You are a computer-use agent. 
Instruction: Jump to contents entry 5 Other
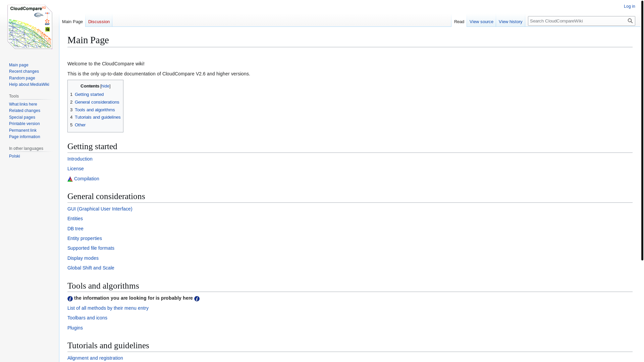pyautogui.click(x=78, y=125)
